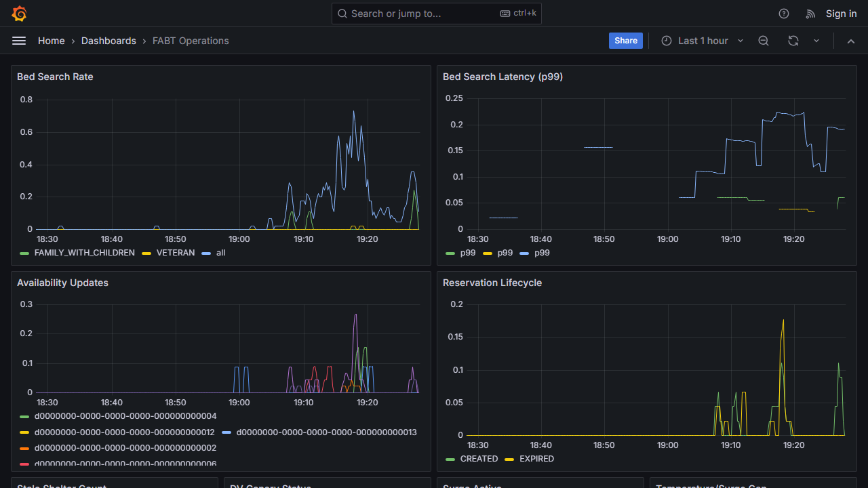Image resolution: width=868 pixels, height=488 pixels.
Task: Collapse the top section with the chevron
Action: click(851, 41)
